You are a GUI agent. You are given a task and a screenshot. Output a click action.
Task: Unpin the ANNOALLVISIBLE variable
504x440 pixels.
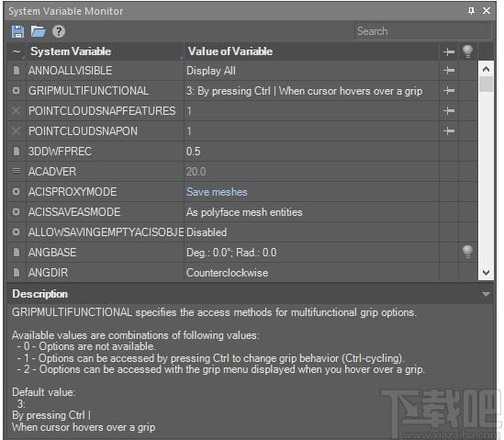coord(449,71)
